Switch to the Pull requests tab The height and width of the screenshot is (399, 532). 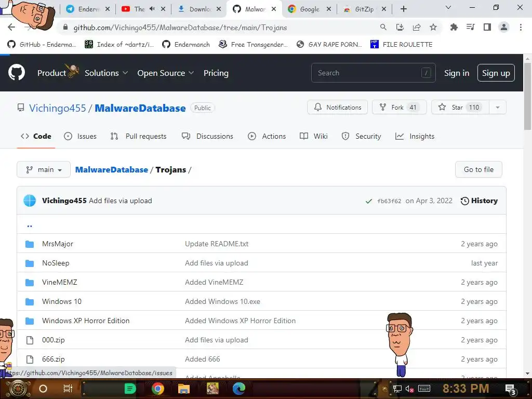(138, 136)
